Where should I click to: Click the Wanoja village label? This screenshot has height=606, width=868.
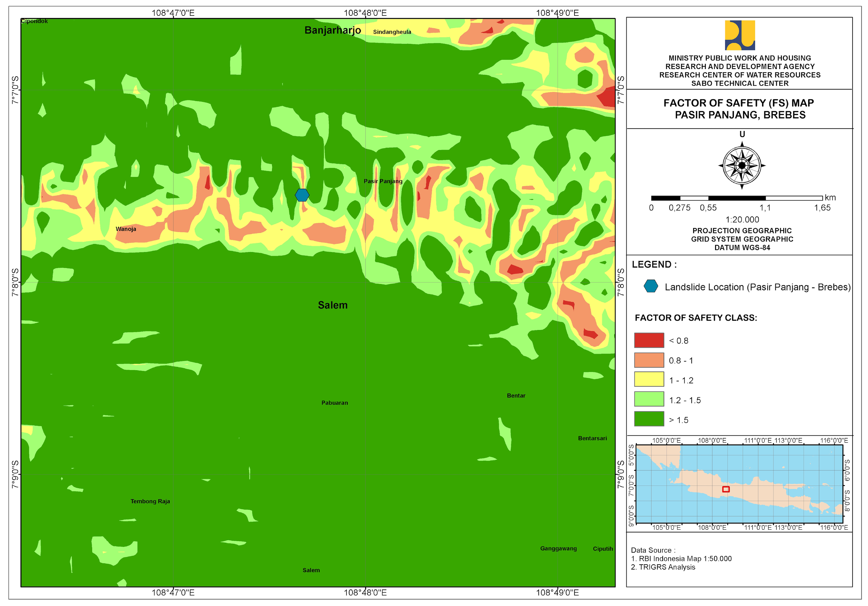pyautogui.click(x=126, y=229)
